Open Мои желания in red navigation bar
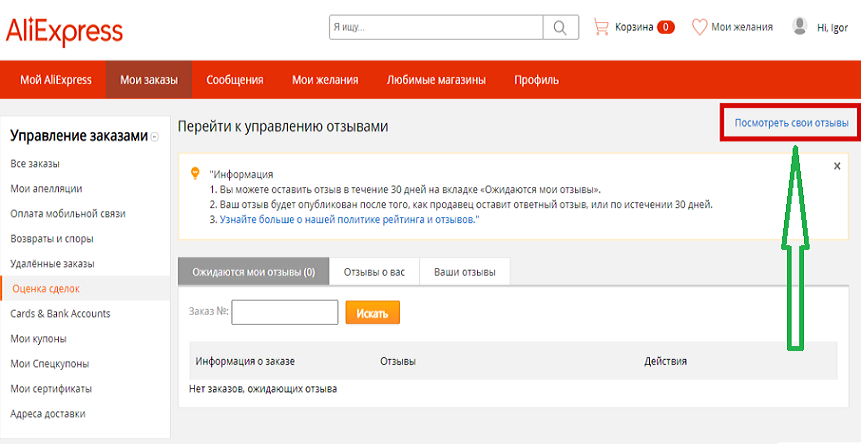 click(325, 80)
